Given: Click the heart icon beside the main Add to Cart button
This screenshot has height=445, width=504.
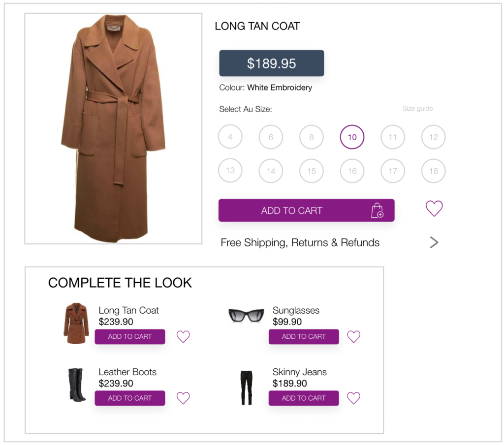Looking at the screenshot, I should click(x=434, y=208).
